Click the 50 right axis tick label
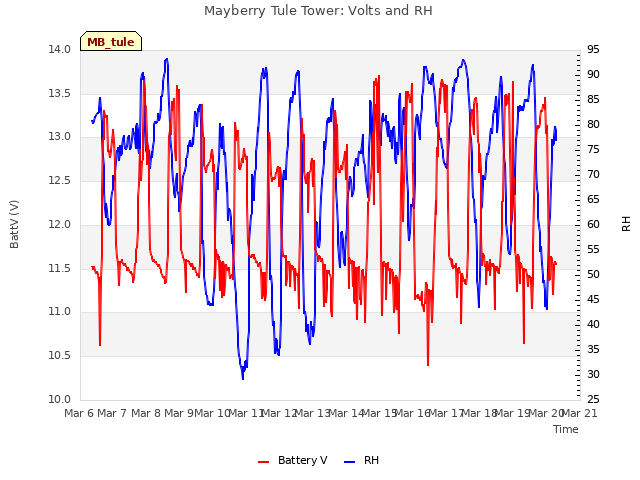640x480 pixels. [x=593, y=275]
